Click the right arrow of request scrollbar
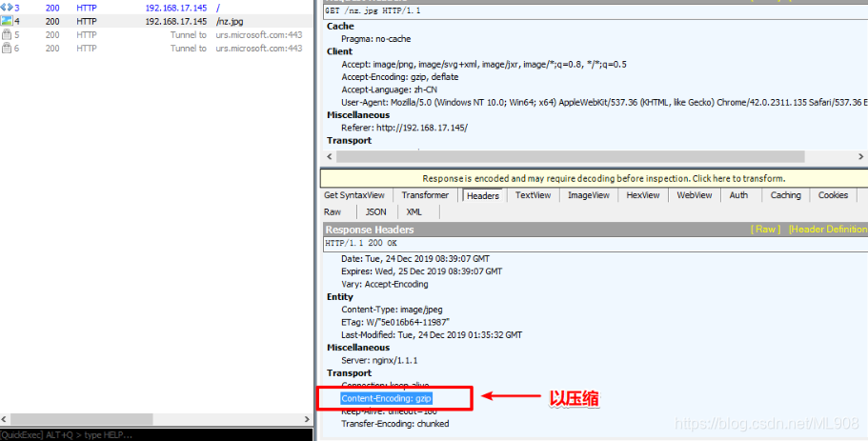 pyautogui.click(x=861, y=156)
